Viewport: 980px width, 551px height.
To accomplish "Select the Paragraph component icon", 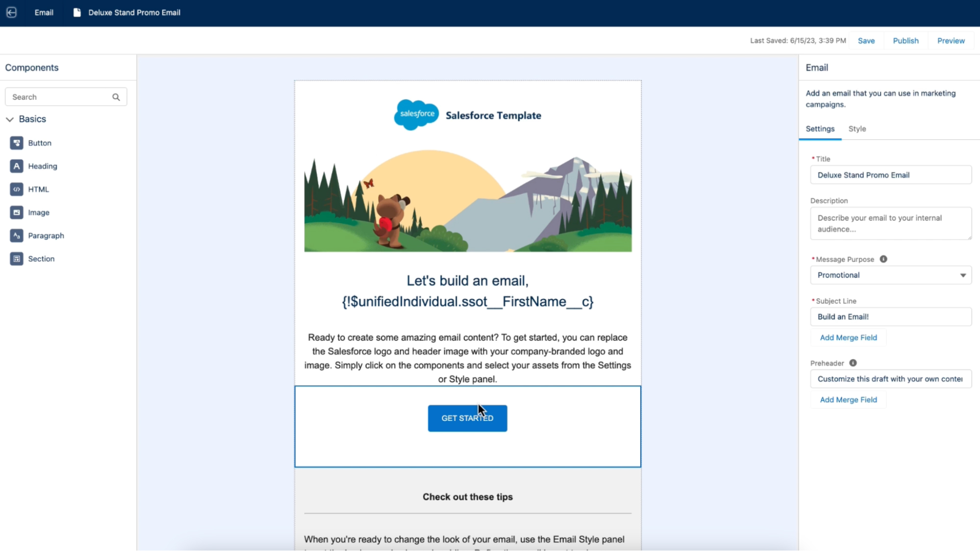I will click(x=17, y=236).
